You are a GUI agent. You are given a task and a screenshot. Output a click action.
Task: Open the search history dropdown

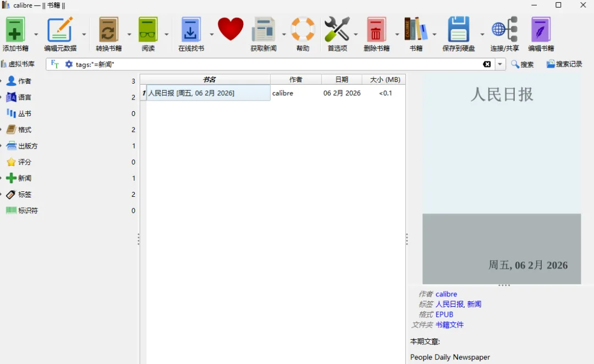click(500, 64)
